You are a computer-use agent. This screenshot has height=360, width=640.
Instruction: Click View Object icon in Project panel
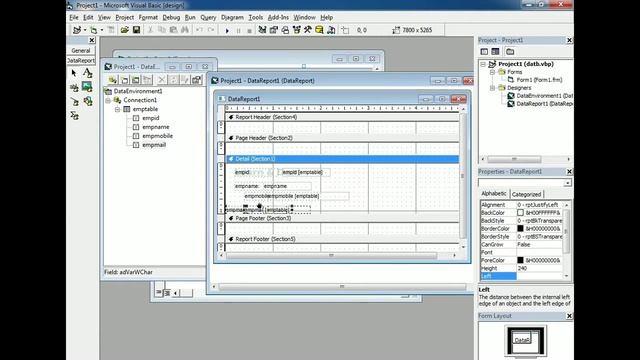495,51
